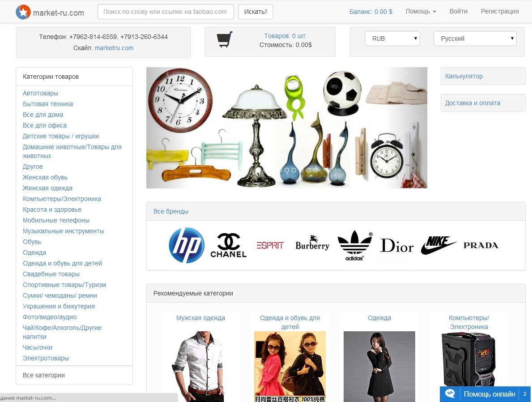The width and height of the screenshot is (532, 402).
Task: Open the Другое category
Action: [x=33, y=167]
